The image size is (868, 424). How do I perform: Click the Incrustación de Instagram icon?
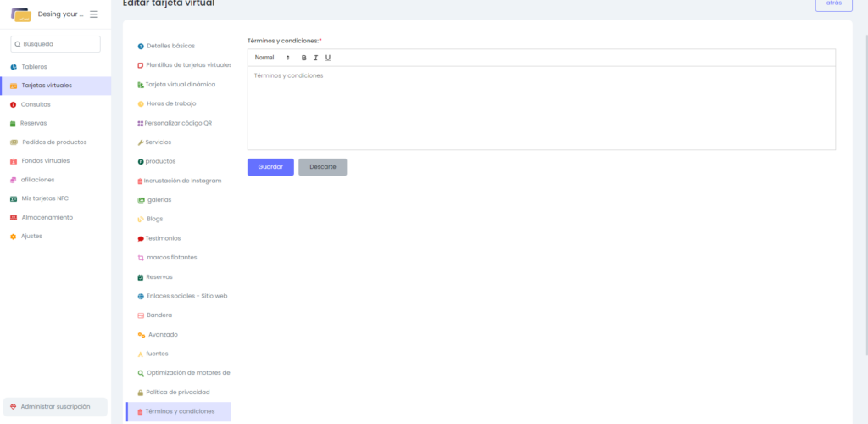coord(140,181)
